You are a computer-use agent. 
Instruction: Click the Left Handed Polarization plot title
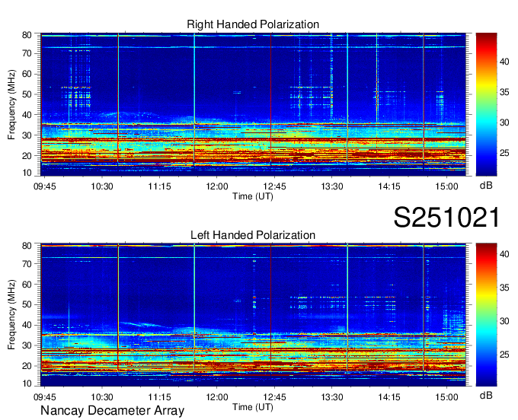(x=253, y=235)
